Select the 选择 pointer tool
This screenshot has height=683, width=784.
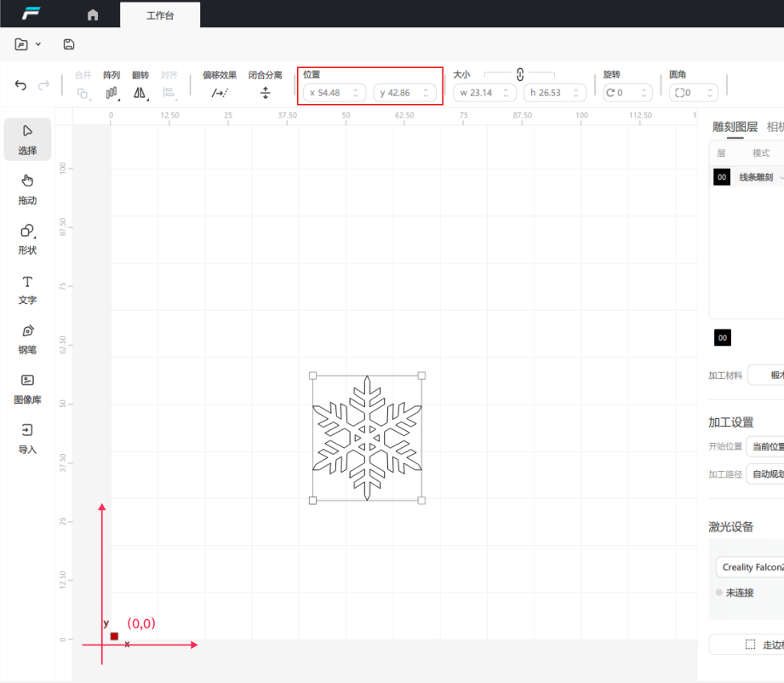pos(27,139)
